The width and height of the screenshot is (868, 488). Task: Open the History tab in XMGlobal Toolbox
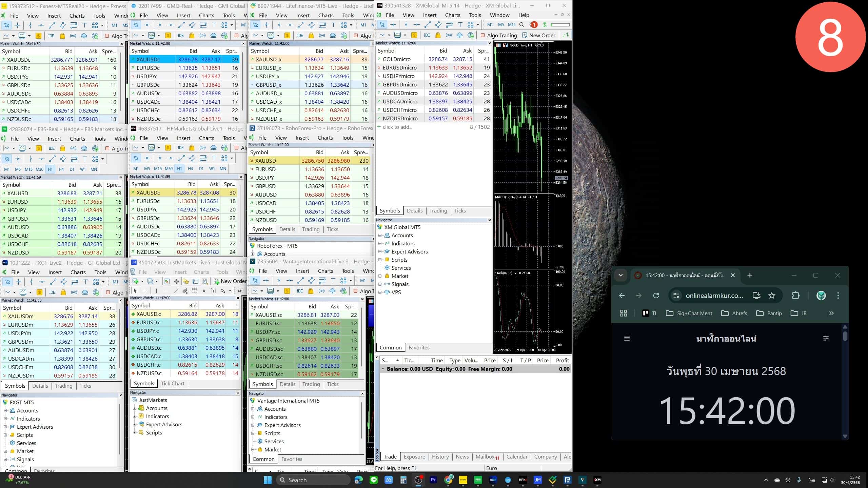tap(440, 457)
